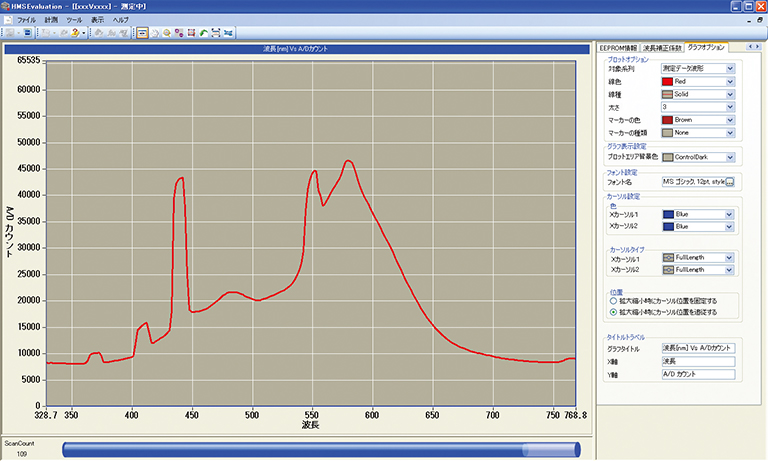This screenshot has height=461, width=768.
Task: Click the Y軸 label text field
Action: 698,374
